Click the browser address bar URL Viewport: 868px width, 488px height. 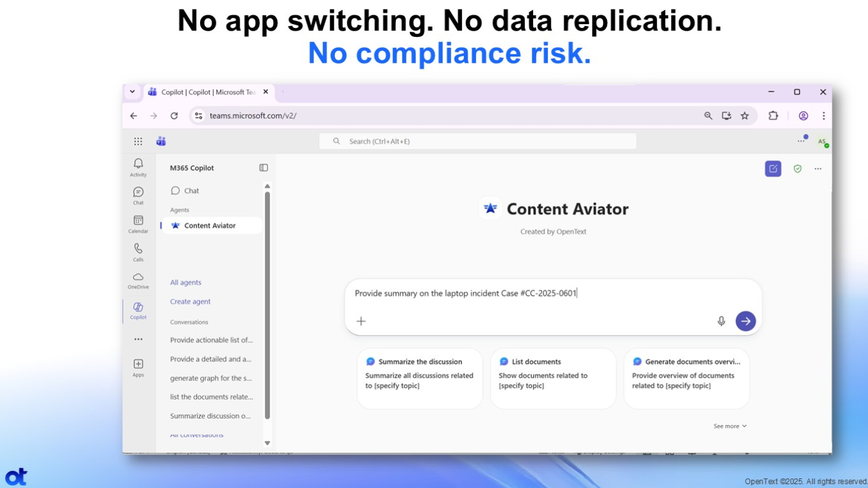pos(253,116)
